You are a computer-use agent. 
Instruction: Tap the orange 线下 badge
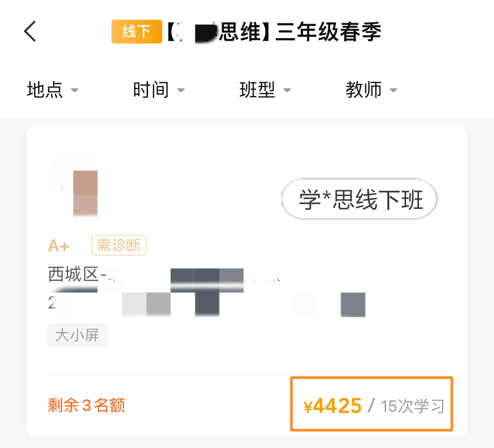point(137,32)
